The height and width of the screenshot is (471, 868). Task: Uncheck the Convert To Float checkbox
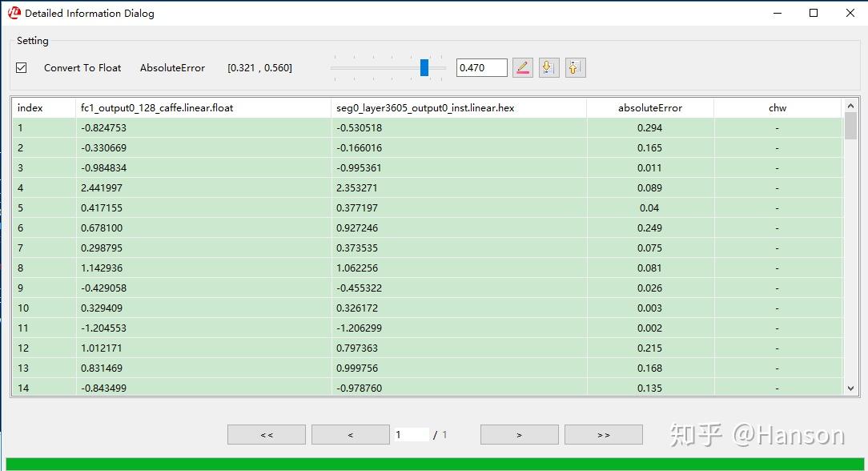click(21, 67)
